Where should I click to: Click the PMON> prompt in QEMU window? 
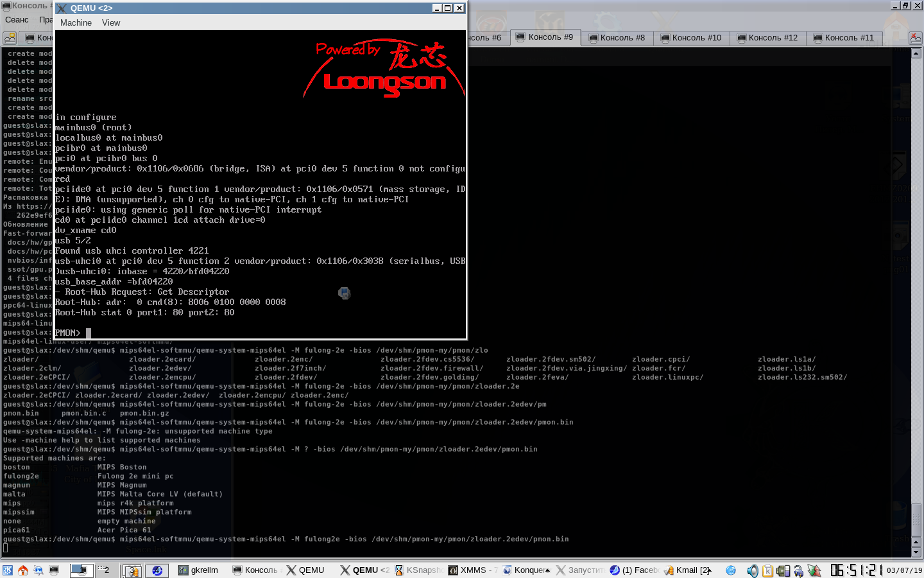point(67,333)
